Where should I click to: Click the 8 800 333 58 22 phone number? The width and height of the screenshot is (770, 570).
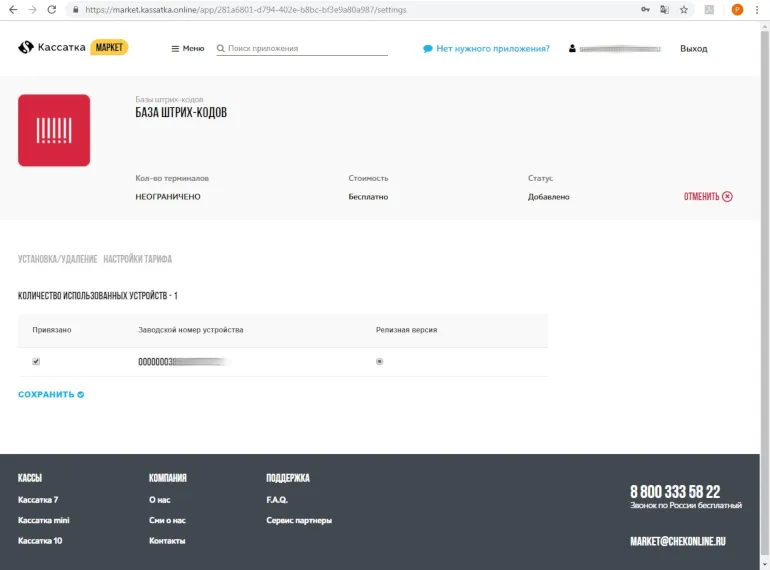coord(675,491)
